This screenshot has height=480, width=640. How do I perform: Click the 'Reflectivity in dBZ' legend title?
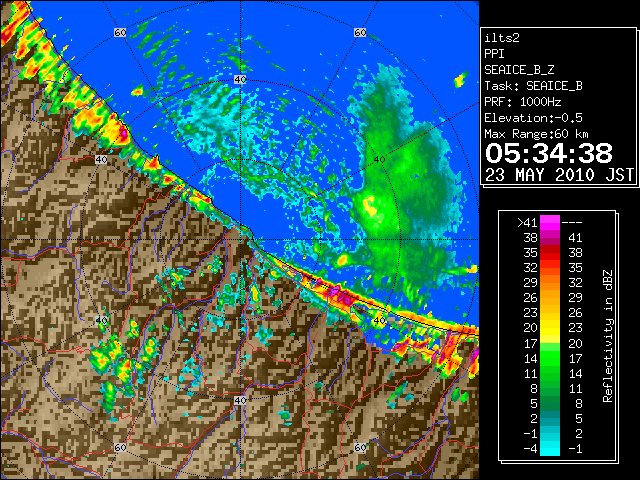click(608, 336)
